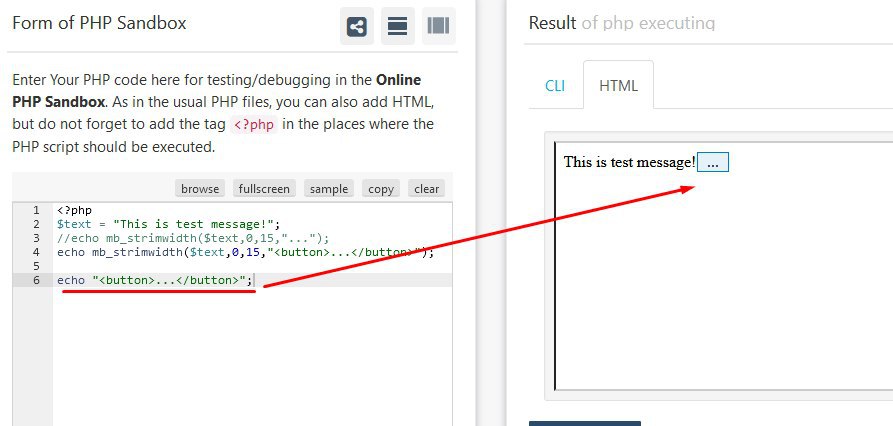Click line number 3 in gutter
This screenshot has height=426, width=893.
click(36, 238)
